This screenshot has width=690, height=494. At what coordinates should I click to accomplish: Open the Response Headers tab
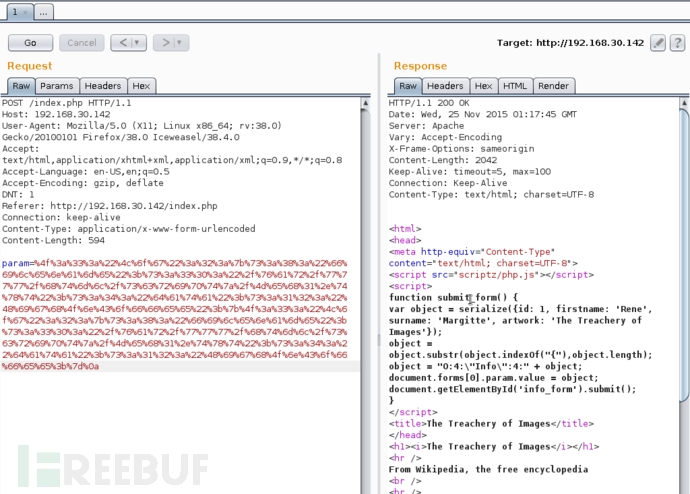(x=445, y=86)
